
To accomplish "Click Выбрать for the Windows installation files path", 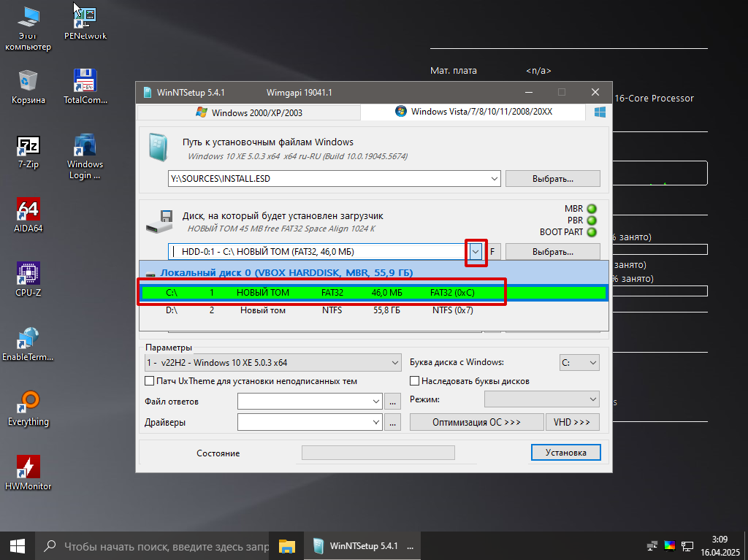I will tap(553, 179).
